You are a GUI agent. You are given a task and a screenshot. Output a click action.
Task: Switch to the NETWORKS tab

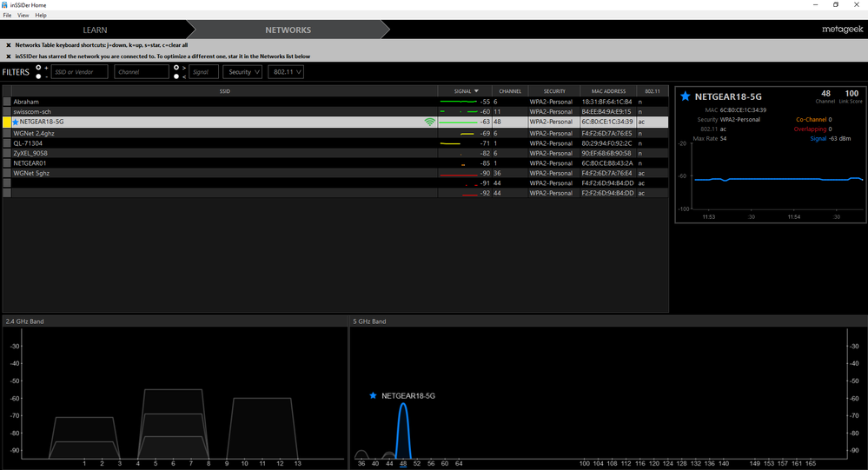click(x=288, y=30)
